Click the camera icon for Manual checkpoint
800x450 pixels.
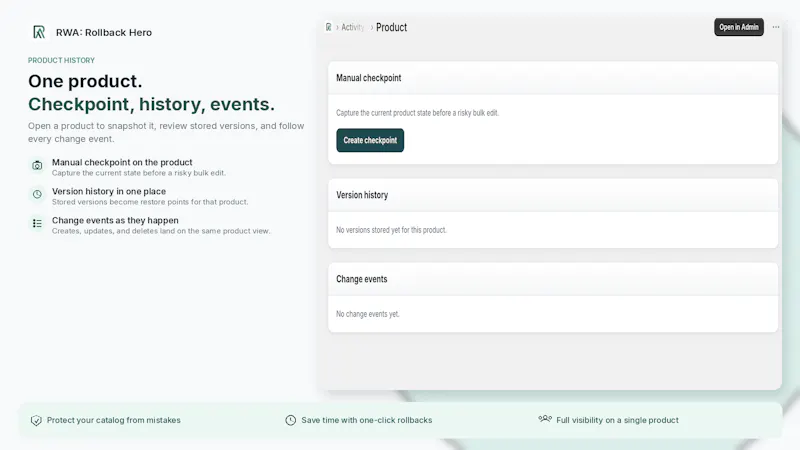click(x=37, y=165)
